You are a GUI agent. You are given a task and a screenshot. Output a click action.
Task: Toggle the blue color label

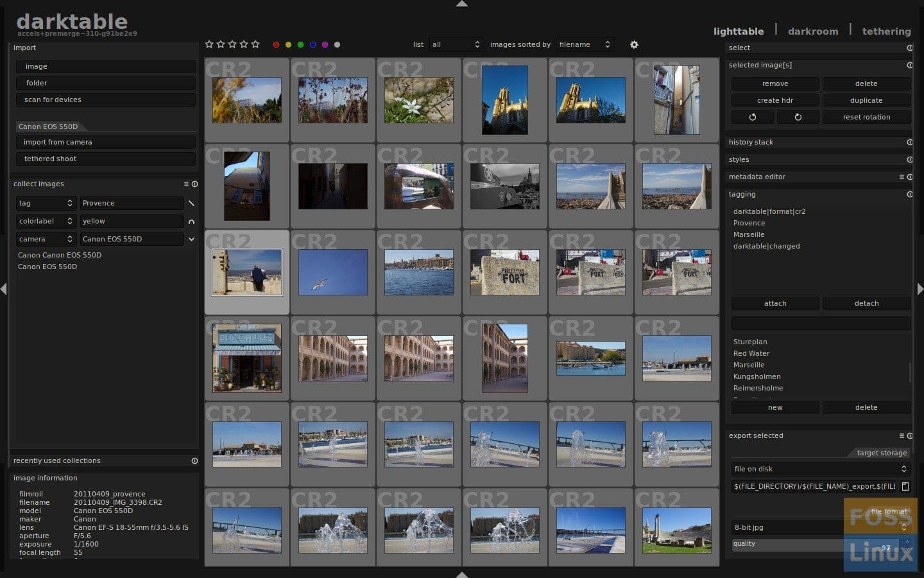coord(313,45)
